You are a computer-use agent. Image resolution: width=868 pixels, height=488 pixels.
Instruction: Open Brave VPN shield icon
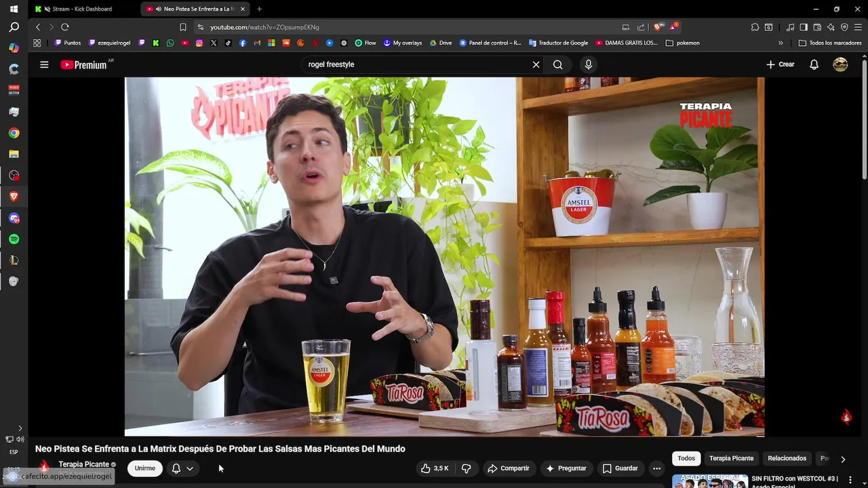(x=844, y=27)
